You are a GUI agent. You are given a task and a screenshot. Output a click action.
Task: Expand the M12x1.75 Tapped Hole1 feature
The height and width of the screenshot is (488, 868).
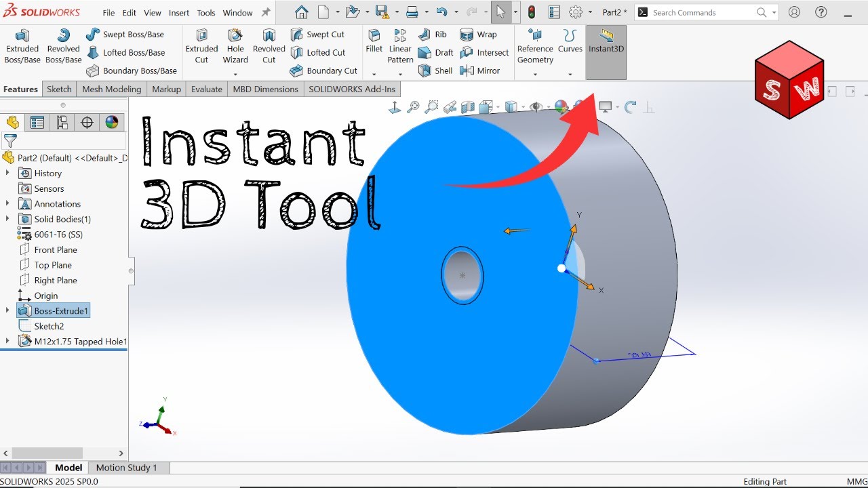click(7, 341)
